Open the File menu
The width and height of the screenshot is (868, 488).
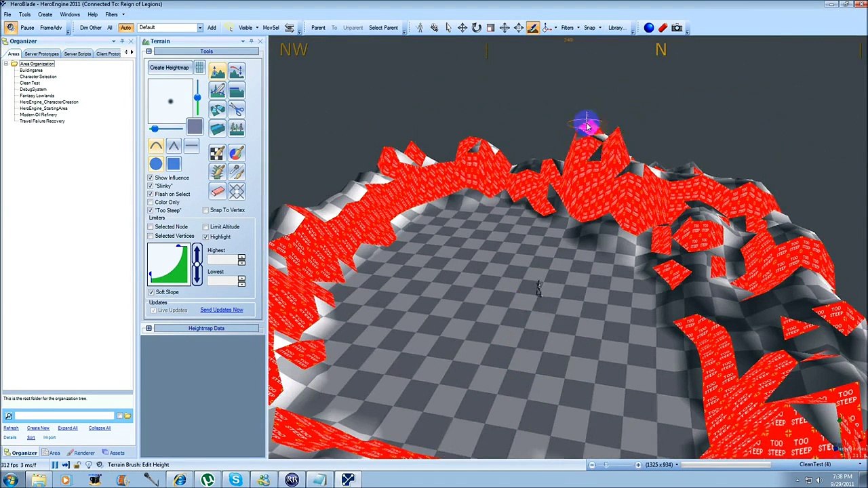7,14
